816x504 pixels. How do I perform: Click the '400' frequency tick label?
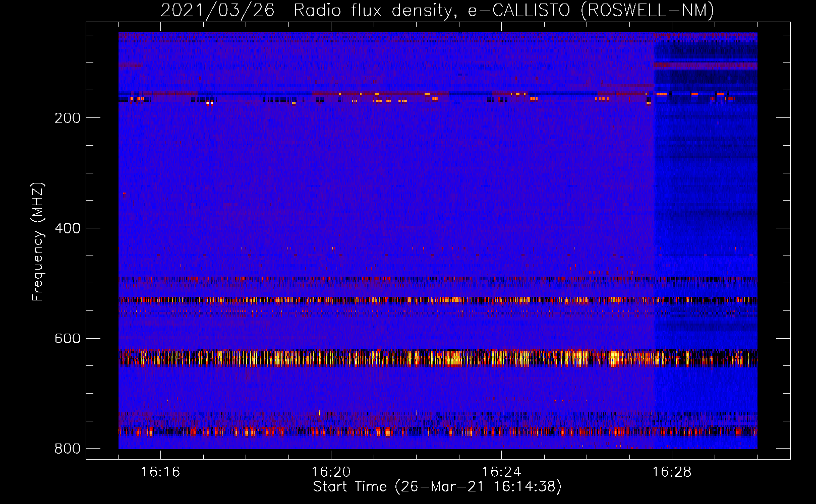[x=68, y=228]
